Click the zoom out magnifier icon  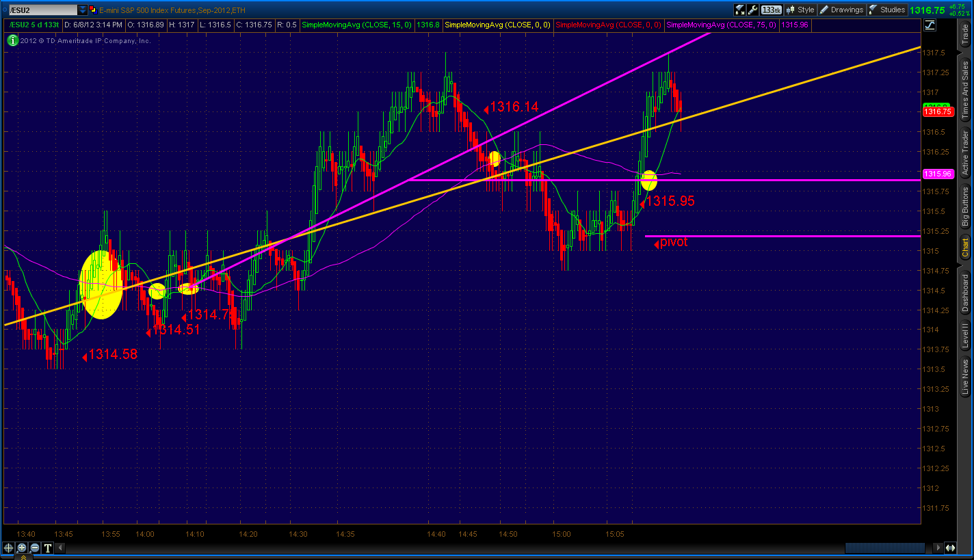click(35, 548)
